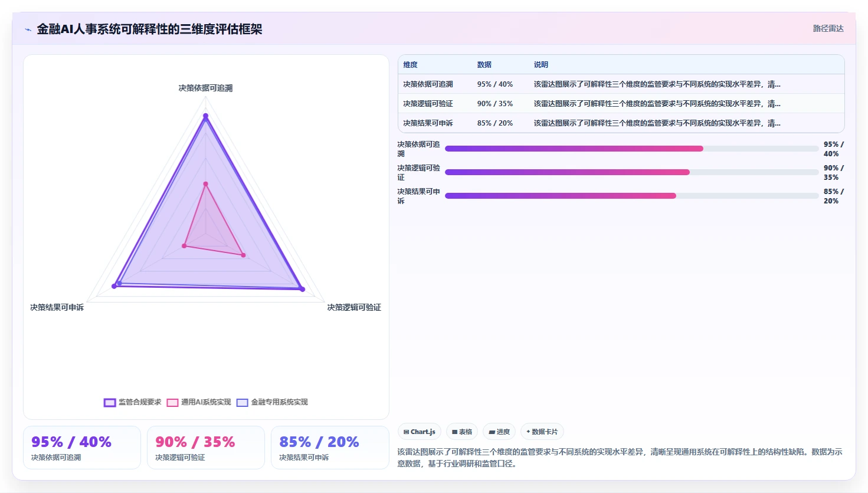Click the 数据 column header
868x493 pixels.
484,65
